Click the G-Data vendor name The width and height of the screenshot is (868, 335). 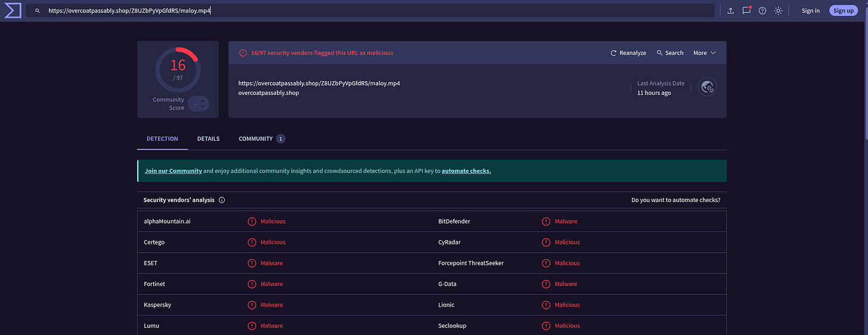(x=447, y=284)
